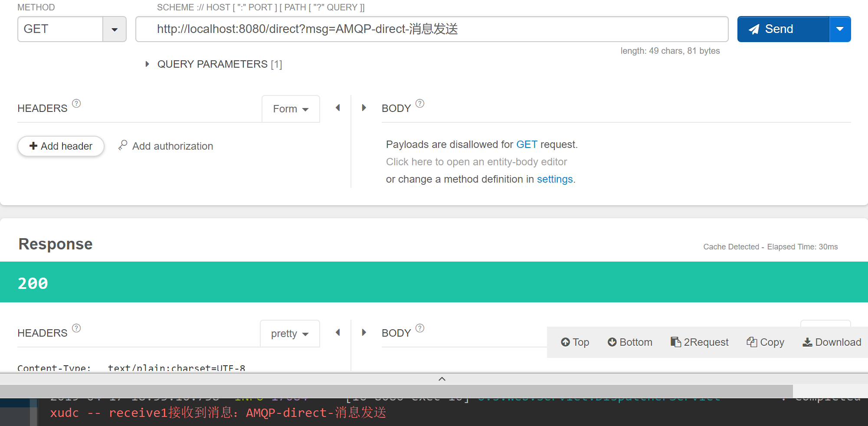Expand the request body panel rightward

coord(364,108)
